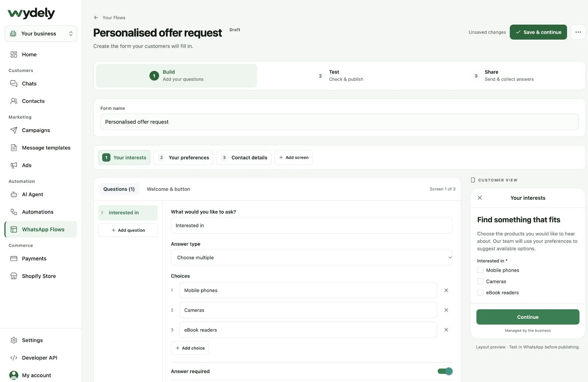Remove the Mobile phones choice
Screen dimensions: 588x382
[x=446, y=290]
